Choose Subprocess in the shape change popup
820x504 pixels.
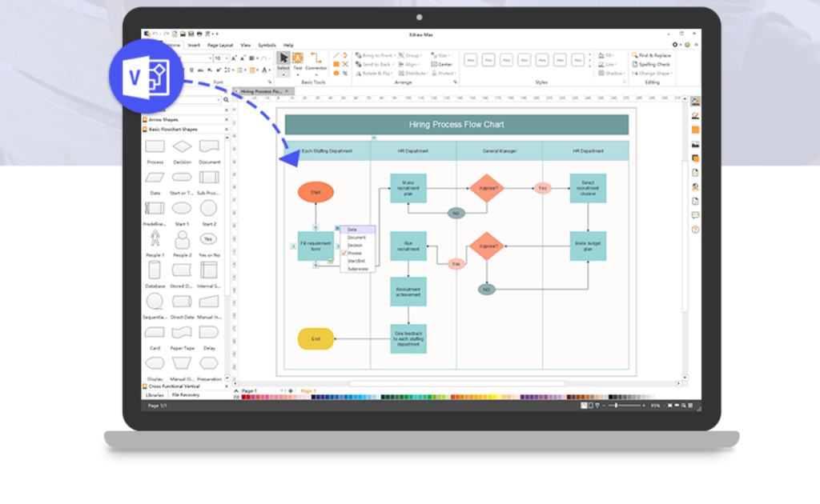tap(358, 269)
